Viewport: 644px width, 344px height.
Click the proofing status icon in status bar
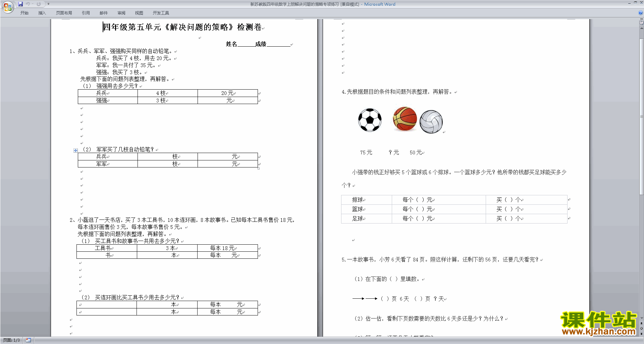click(29, 340)
